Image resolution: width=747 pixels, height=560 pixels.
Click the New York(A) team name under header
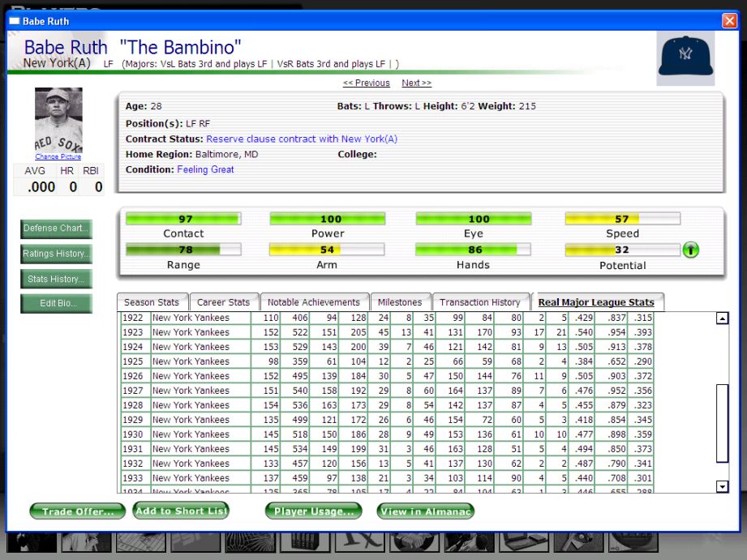click(57, 63)
